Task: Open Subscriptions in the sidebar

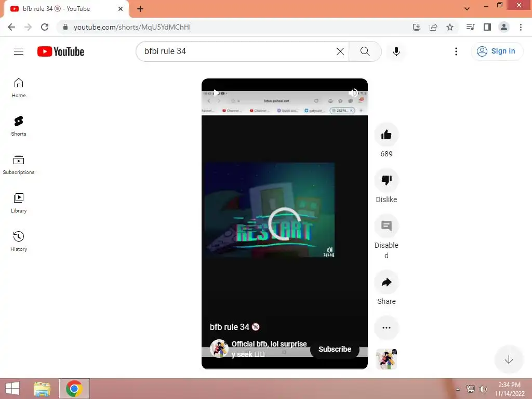Action: 19,165
